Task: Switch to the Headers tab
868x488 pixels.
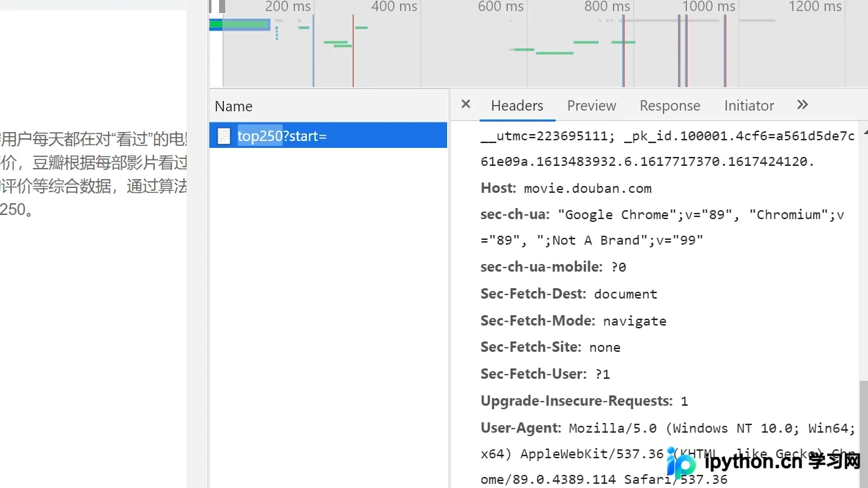Action: click(x=517, y=106)
